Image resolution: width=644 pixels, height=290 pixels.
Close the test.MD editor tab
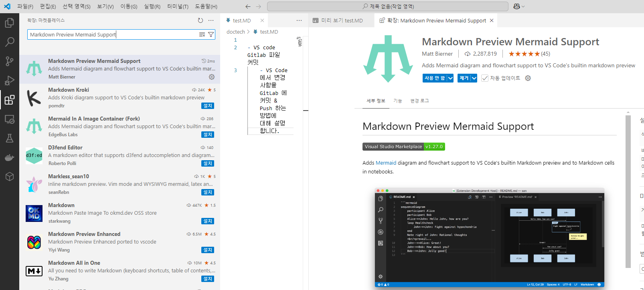(x=262, y=20)
